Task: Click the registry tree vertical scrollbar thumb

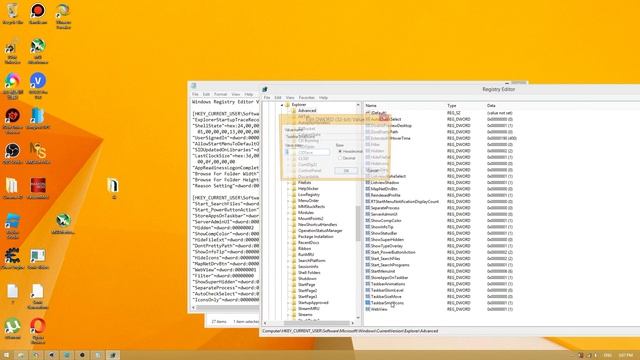Action: tap(358, 224)
